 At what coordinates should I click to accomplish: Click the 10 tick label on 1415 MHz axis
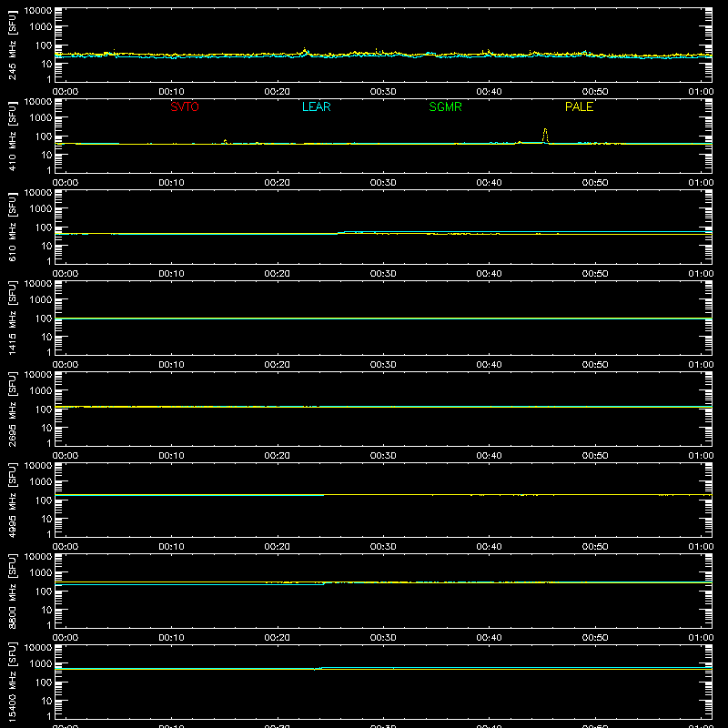[x=46, y=337]
